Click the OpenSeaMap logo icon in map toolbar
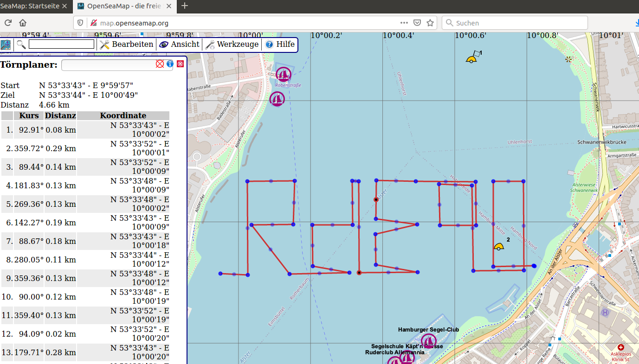The height and width of the screenshot is (364, 639). point(6,45)
